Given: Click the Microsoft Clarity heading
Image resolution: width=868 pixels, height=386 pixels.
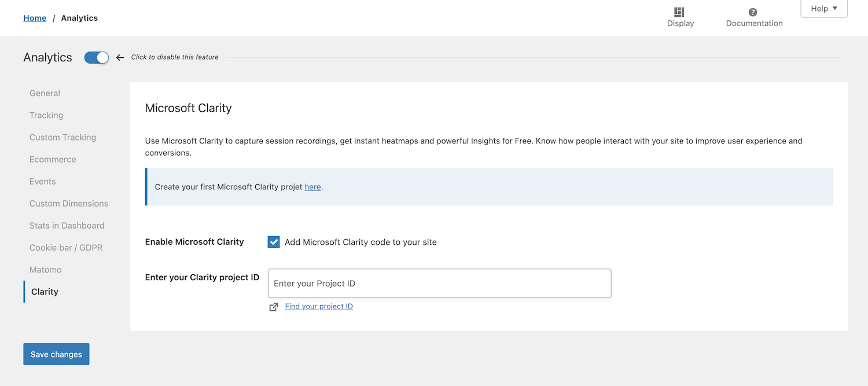Looking at the screenshot, I should (x=188, y=108).
